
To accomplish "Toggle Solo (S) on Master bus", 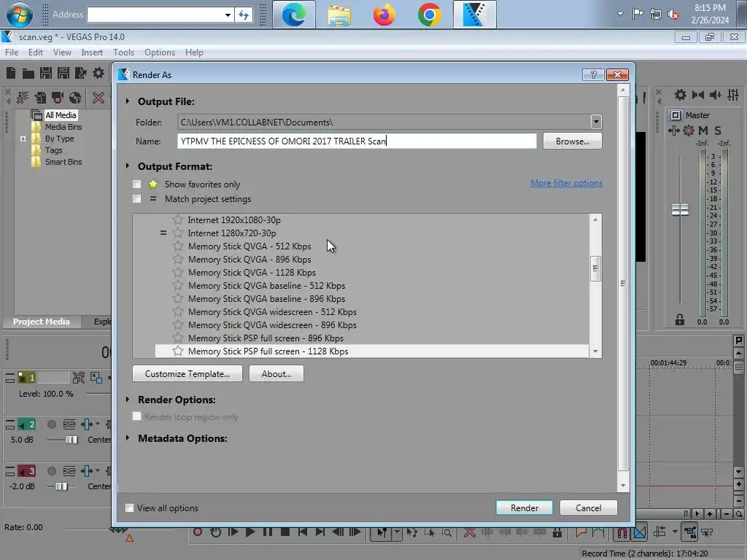I will pos(718,130).
